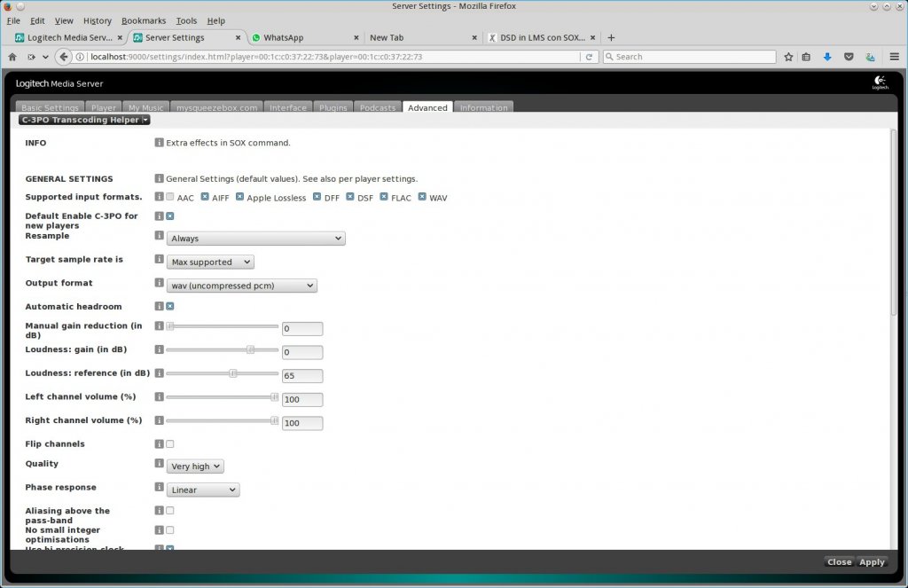The width and height of the screenshot is (908, 588).
Task: Show info icon for Flip channels
Action: 159,444
